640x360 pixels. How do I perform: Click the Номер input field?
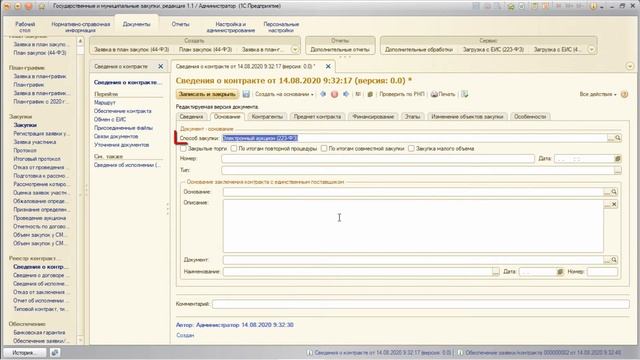(x=378, y=158)
